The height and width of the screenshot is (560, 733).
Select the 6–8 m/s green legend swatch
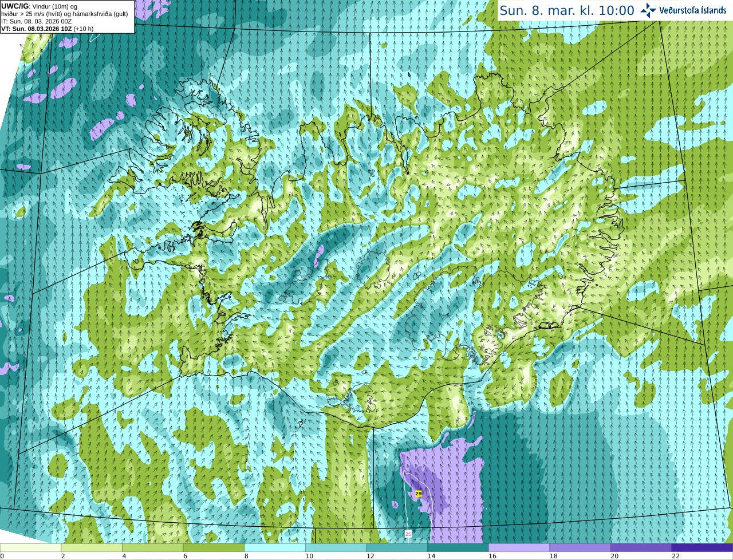click(x=214, y=547)
